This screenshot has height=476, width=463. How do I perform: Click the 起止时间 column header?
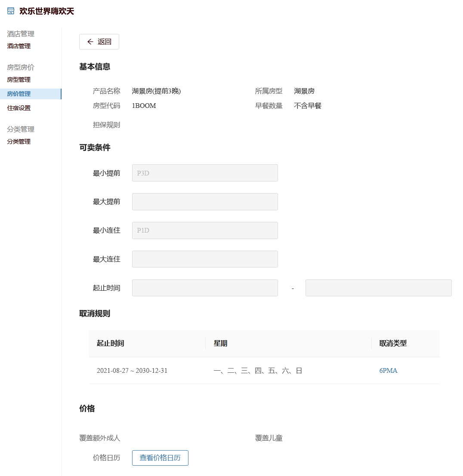coord(111,343)
